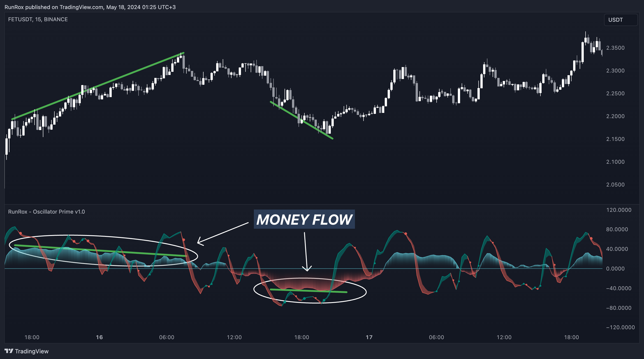Click the 06:00 label after date 17

436,337
